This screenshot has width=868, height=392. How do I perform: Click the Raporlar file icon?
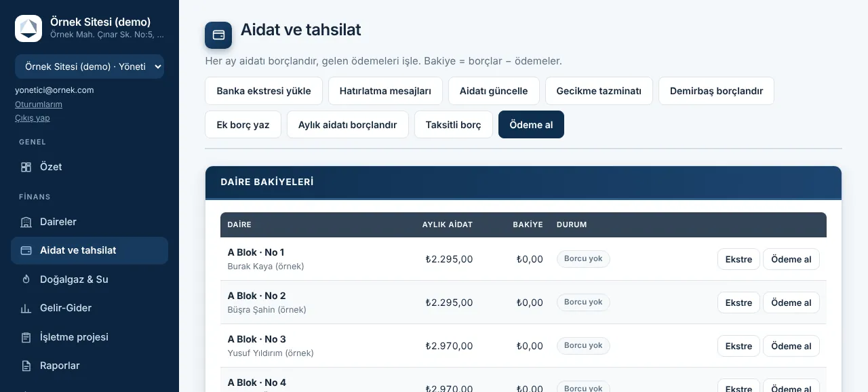click(26, 366)
